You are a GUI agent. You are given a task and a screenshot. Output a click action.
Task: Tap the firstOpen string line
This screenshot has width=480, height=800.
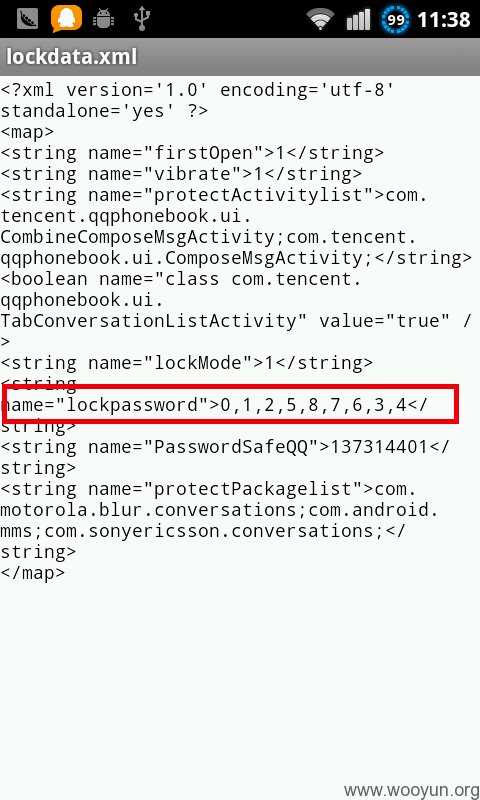[192, 153]
